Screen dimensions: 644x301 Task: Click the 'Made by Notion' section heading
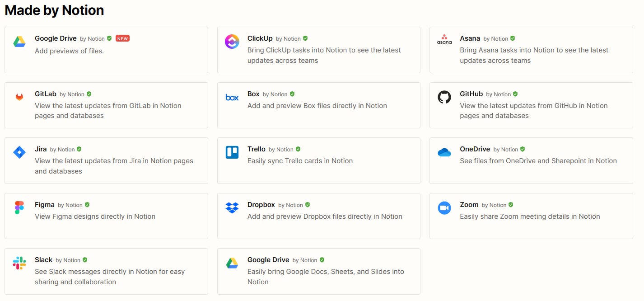54,10
